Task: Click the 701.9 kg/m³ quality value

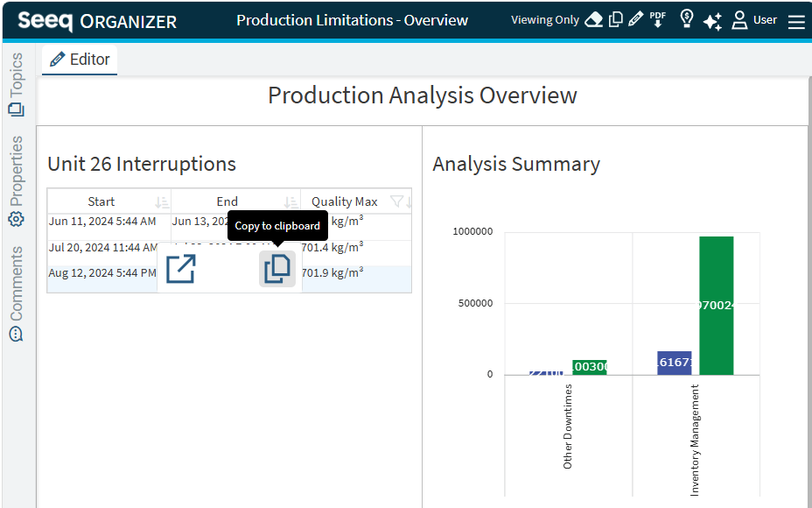Action: (x=332, y=272)
